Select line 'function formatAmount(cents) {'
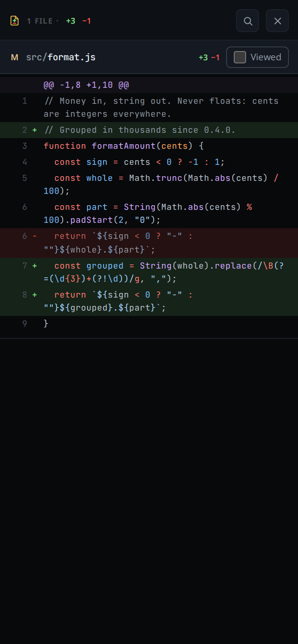The image size is (298, 644). [149, 146]
